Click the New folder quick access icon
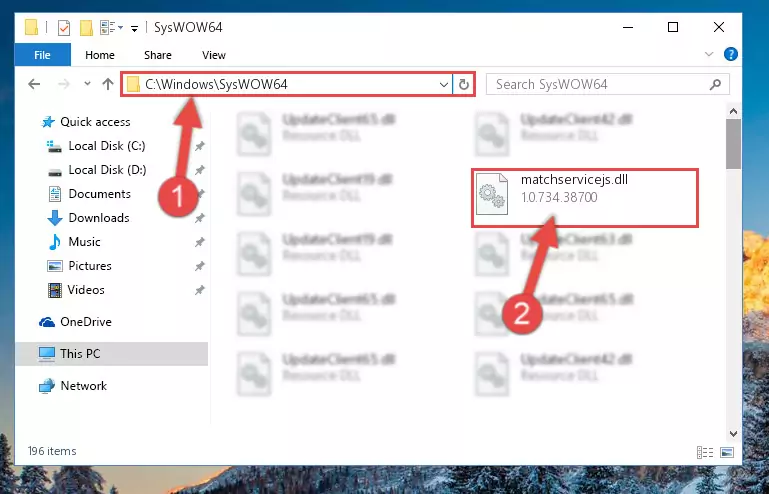Viewport: 769px width, 494px height. click(x=86, y=27)
